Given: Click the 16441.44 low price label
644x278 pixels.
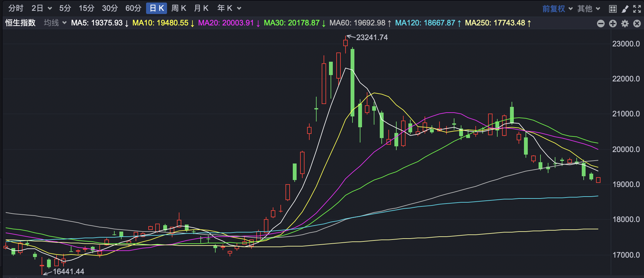Looking at the screenshot, I should click(68, 272).
